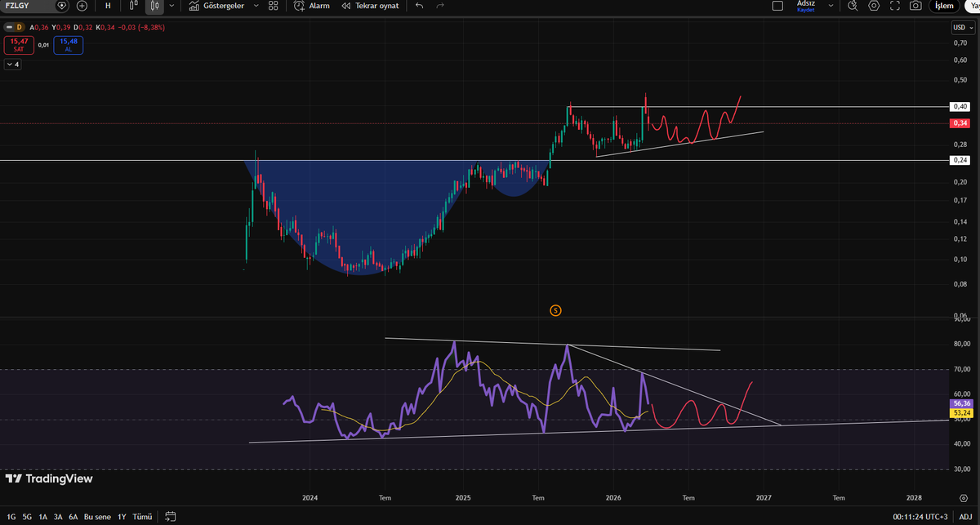Expand the collapsed indicators legend showing 4

pyautogui.click(x=12, y=64)
